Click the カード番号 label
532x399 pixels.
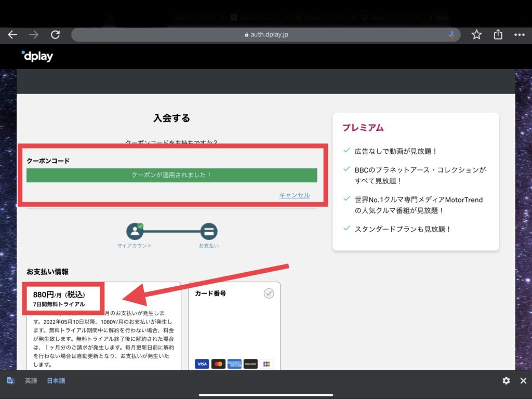(210, 294)
